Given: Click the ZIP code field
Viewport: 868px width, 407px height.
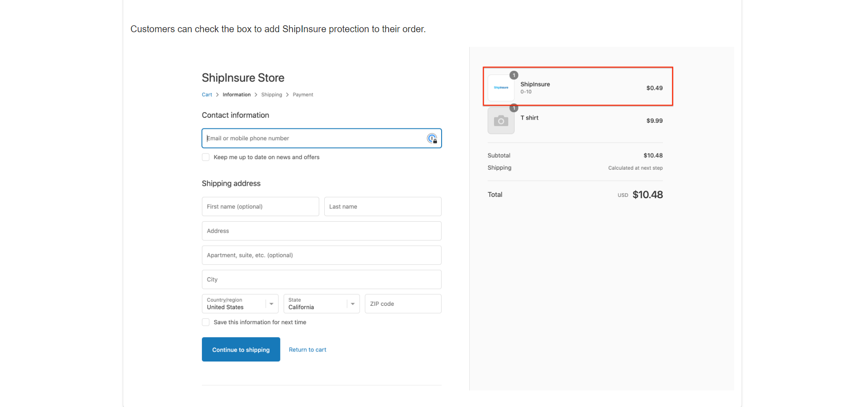Looking at the screenshot, I should click(403, 304).
